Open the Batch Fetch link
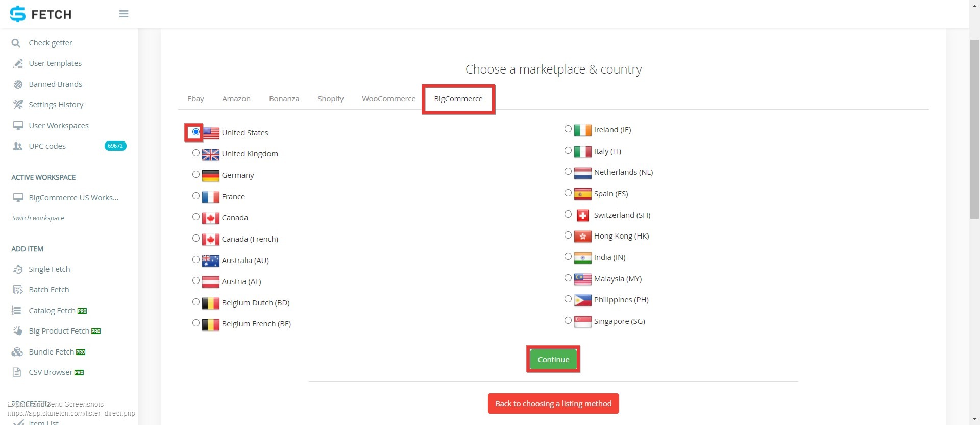980x425 pixels. pos(49,290)
